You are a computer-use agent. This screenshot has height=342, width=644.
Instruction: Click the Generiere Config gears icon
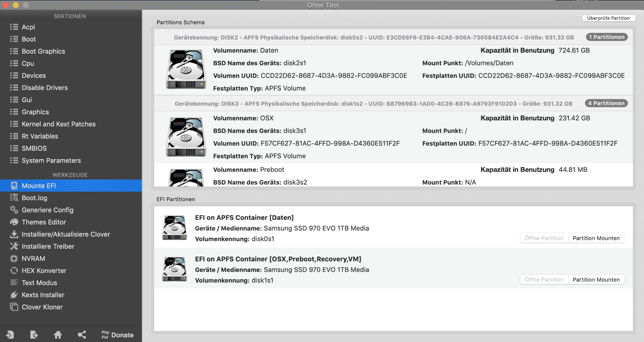pyautogui.click(x=14, y=210)
